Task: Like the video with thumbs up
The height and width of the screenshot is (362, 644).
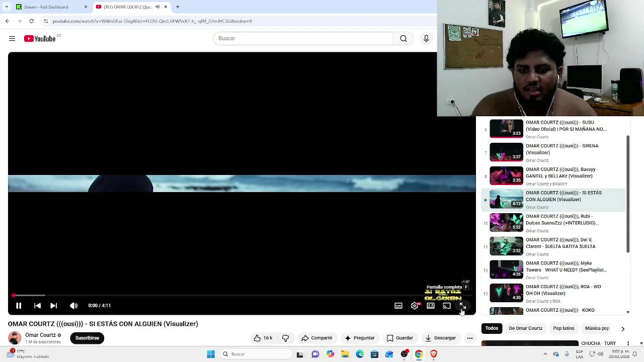Action: (x=263, y=338)
